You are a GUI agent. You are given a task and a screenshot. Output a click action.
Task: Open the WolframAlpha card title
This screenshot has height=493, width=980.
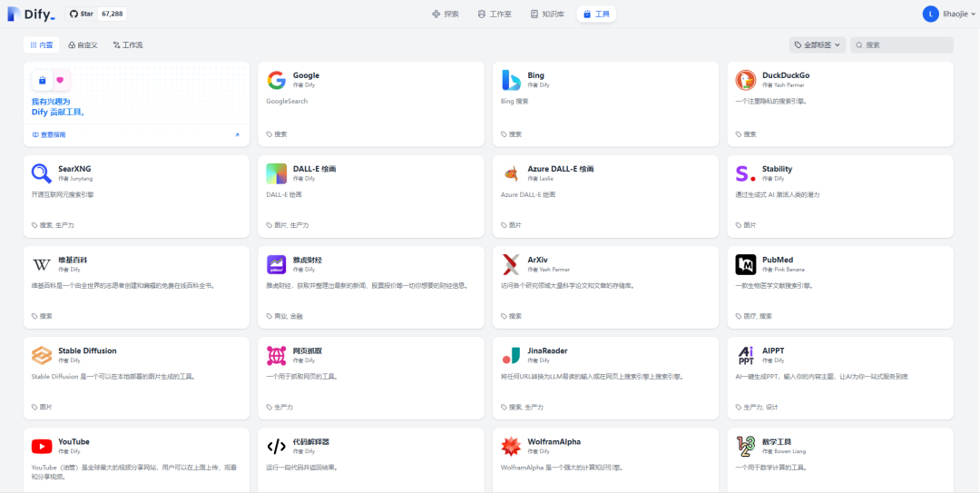tap(554, 441)
